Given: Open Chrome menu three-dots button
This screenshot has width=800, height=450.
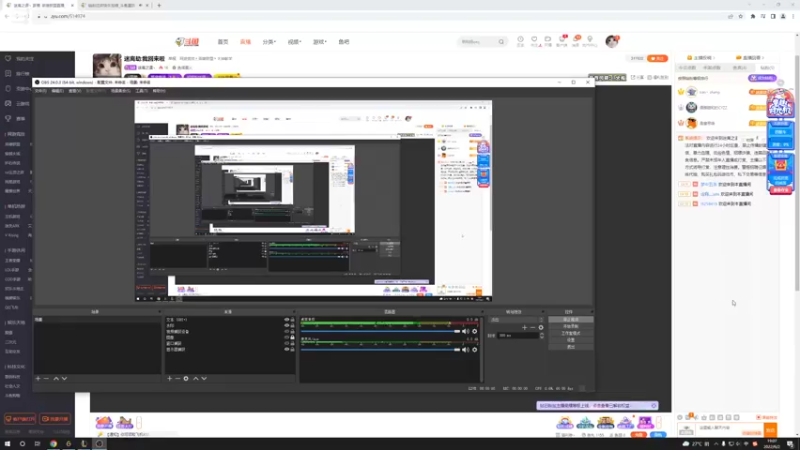Looking at the screenshot, I should coord(793,16).
